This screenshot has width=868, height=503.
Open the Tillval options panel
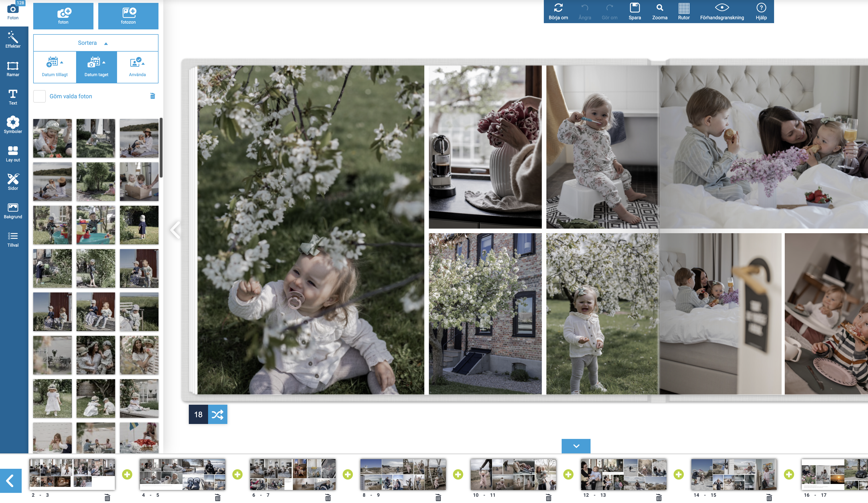point(13,239)
